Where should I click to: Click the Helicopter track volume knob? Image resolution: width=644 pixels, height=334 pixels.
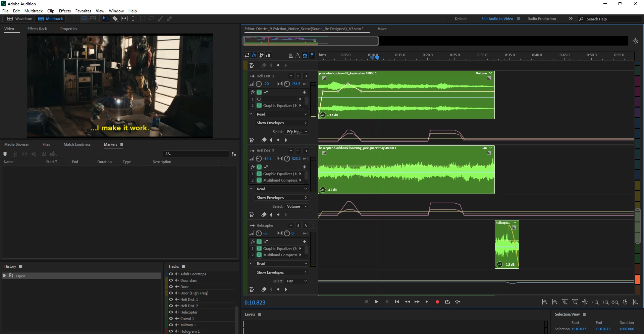tap(259, 233)
